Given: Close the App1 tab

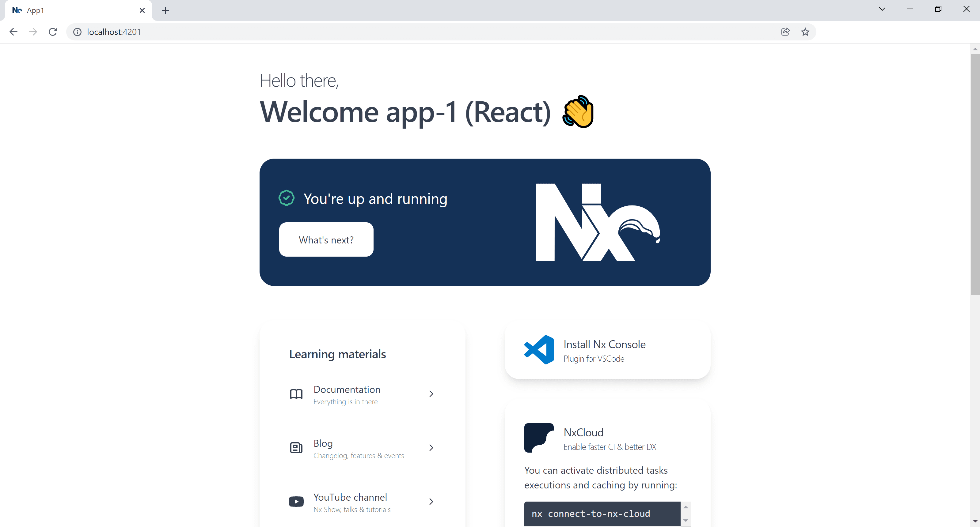Looking at the screenshot, I should click(x=142, y=10).
